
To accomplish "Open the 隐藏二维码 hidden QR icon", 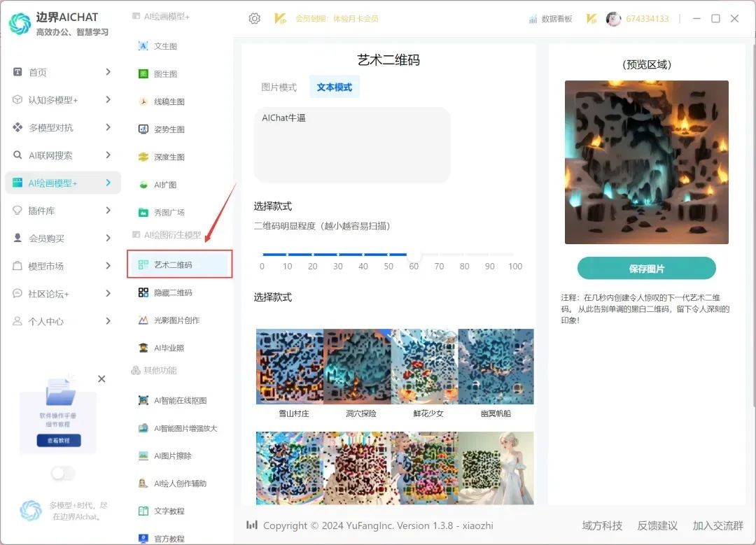I will [143, 292].
